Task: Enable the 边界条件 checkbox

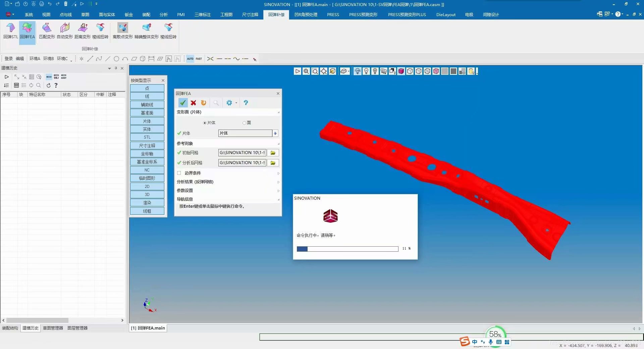Action: point(179,173)
